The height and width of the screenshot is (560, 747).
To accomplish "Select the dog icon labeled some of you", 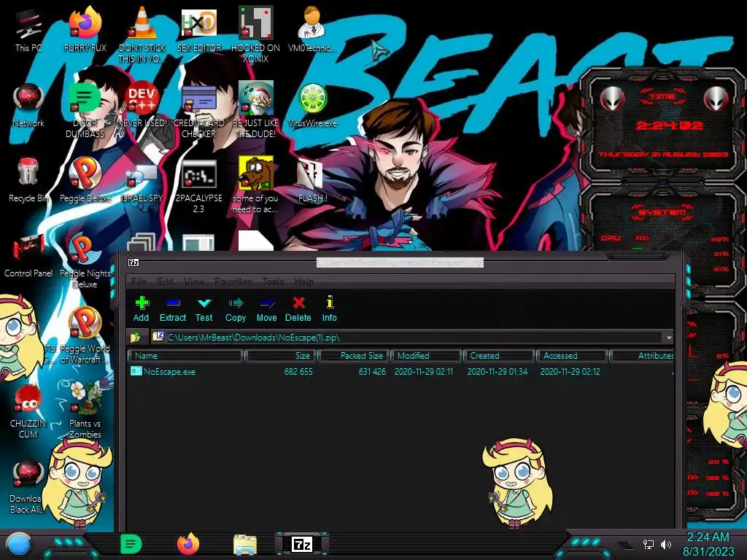I will (255, 184).
